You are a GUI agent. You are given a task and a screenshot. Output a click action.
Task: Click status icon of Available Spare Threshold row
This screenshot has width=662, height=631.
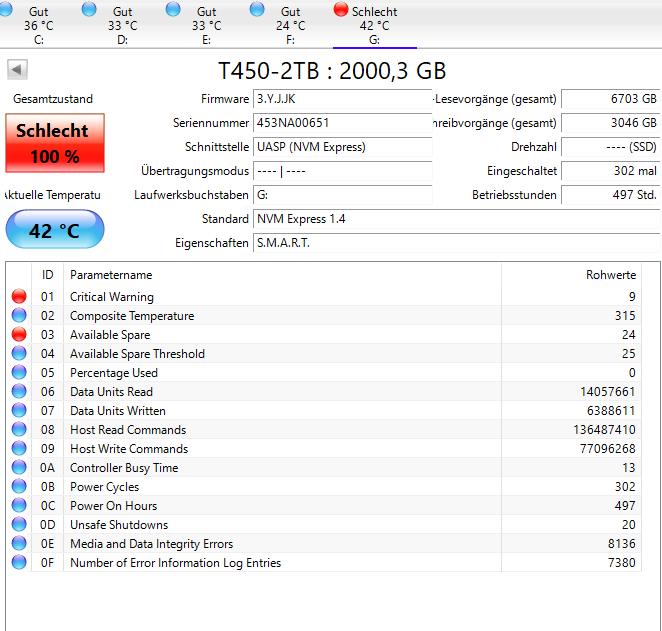(19, 353)
